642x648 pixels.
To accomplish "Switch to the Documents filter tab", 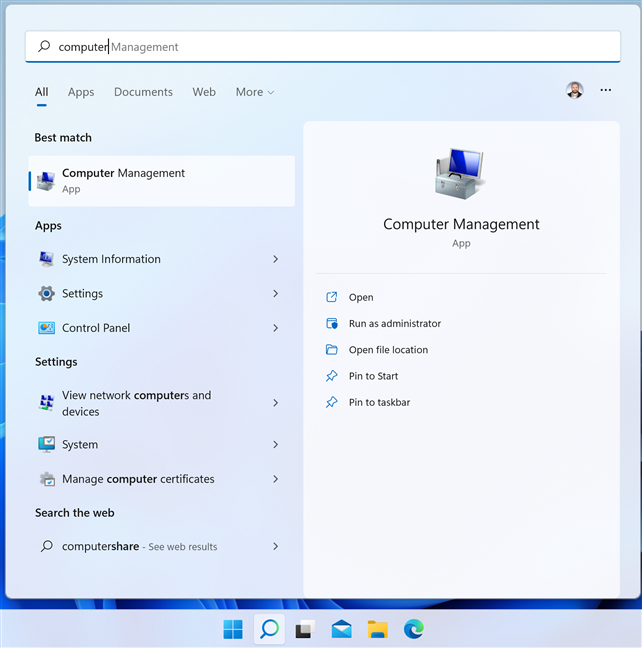I will coord(143,92).
